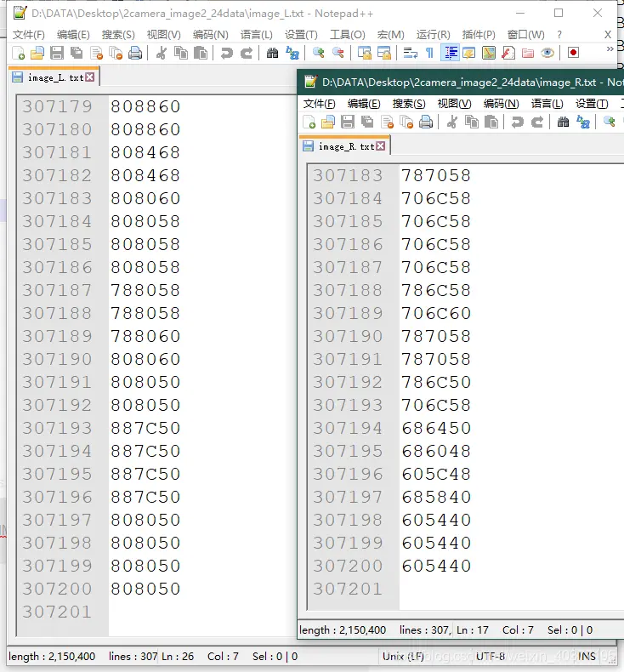The width and height of the screenshot is (624, 672).
Task: Open Replace icon in image_L window
Action: [292, 53]
